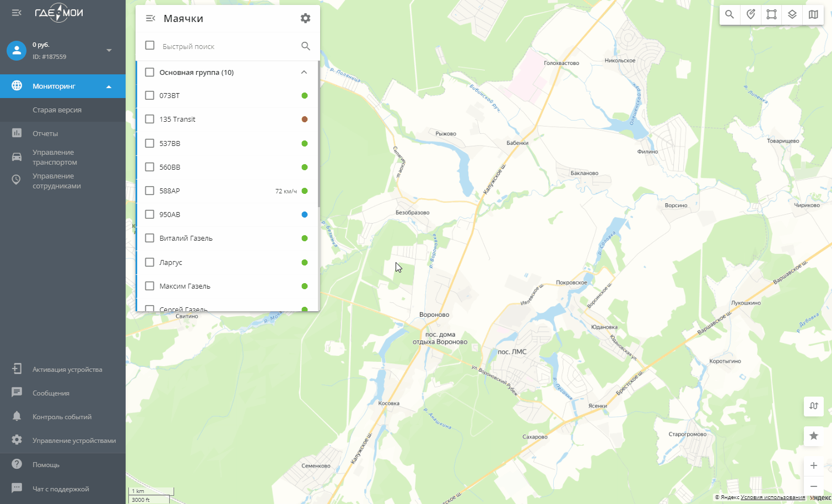Open the map search magnifier tool
832x504 pixels.
click(730, 15)
